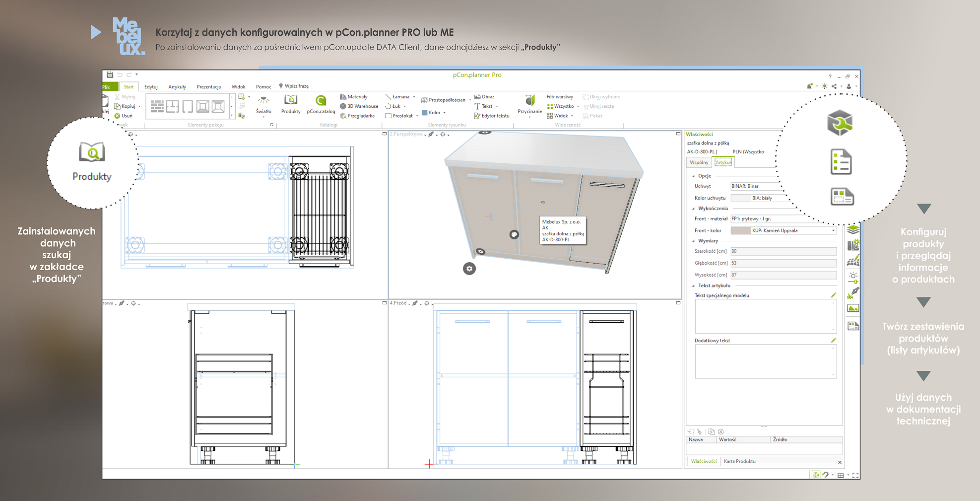Switch to the Prezentacja ribbon tab
Image resolution: width=980 pixels, height=501 pixels.
point(208,87)
